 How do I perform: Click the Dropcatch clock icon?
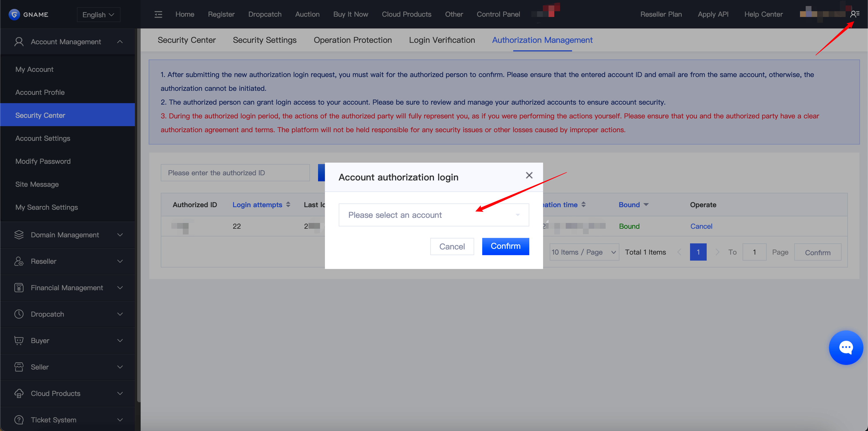pos(19,314)
